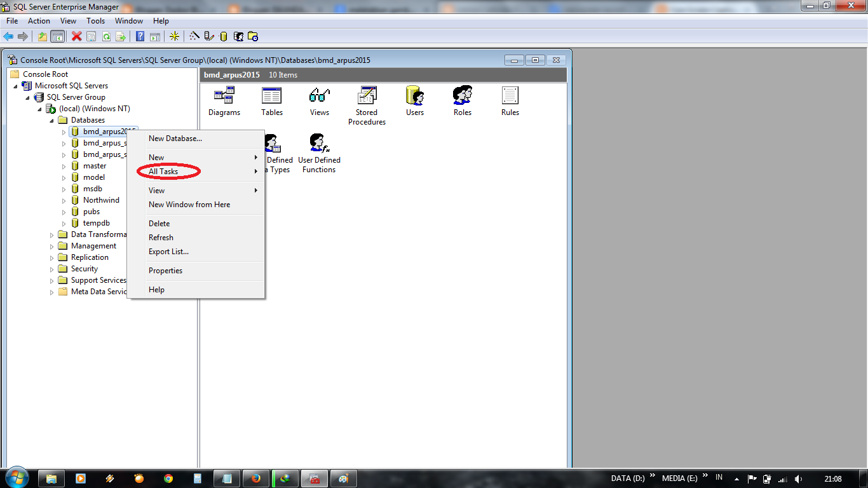The width and height of the screenshot is (868, 488).
Task: Toggle the Show/Hide console tree toolbar button
Action: [x=58, y=36]
